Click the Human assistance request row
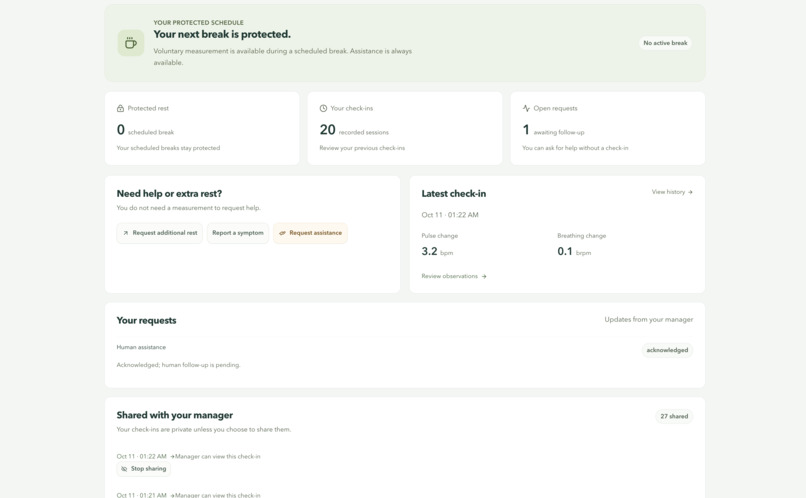 pos(405,356)
